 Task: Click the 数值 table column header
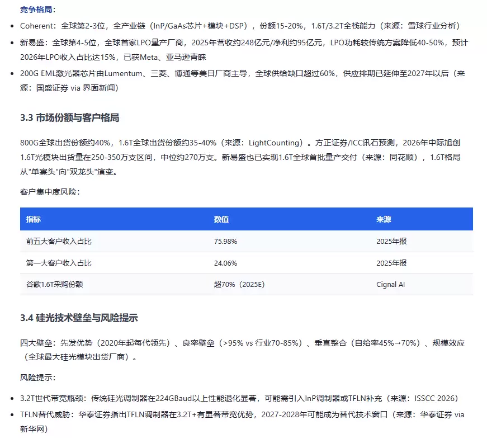tap(221, 219)
